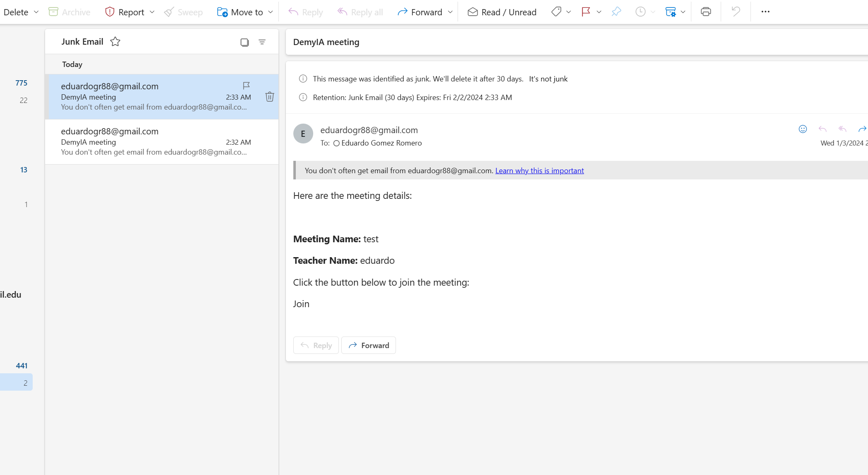
Task: Expand the Report dropdown chevron
Action: pyautogui.click(x=152, y=12)
